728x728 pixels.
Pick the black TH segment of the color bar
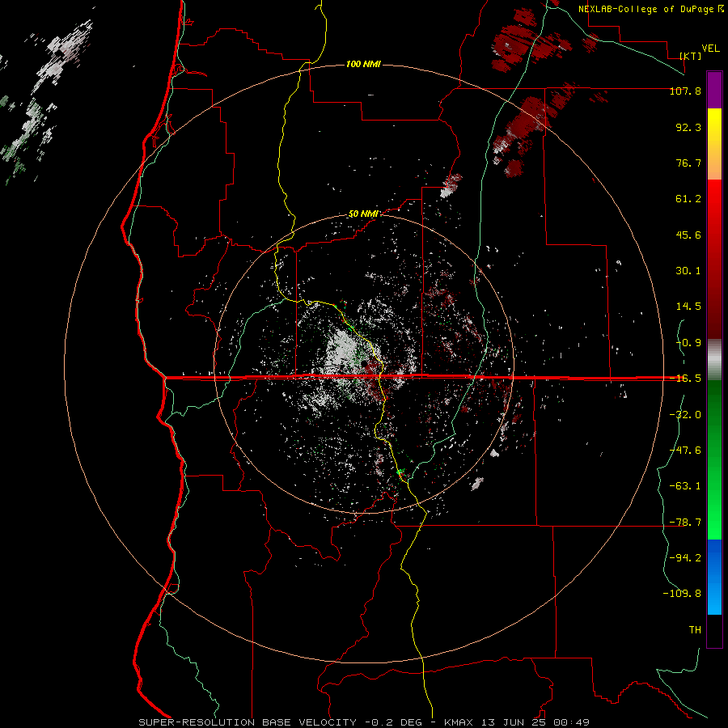pyautogui.click(x=714, y=630)
